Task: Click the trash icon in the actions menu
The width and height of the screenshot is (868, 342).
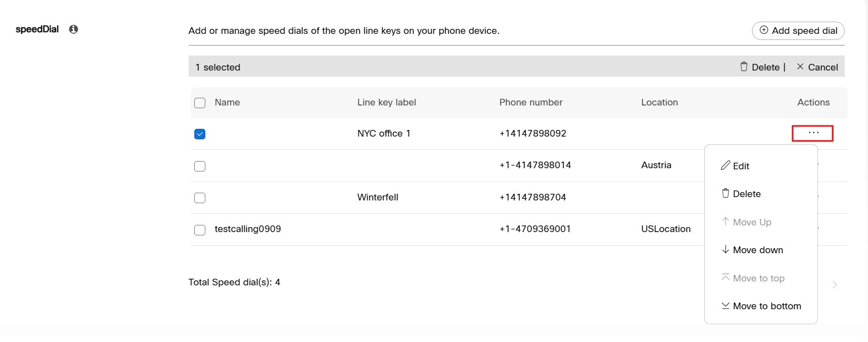Action: tap(725, 193)
